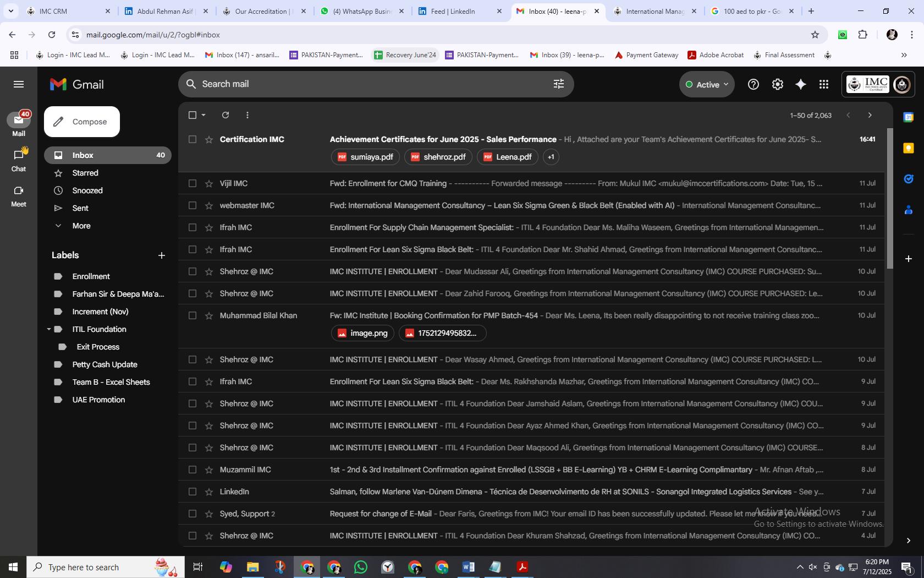Open Meet in left rail
The width and height of the screenshot is (924, 578).
coord(19,195)
